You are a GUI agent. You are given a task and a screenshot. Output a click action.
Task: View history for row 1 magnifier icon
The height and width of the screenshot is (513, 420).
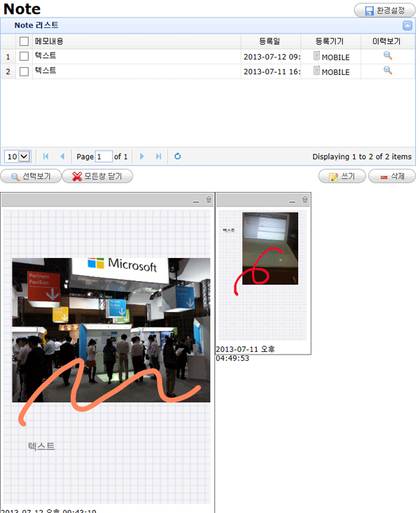(388, 55)
